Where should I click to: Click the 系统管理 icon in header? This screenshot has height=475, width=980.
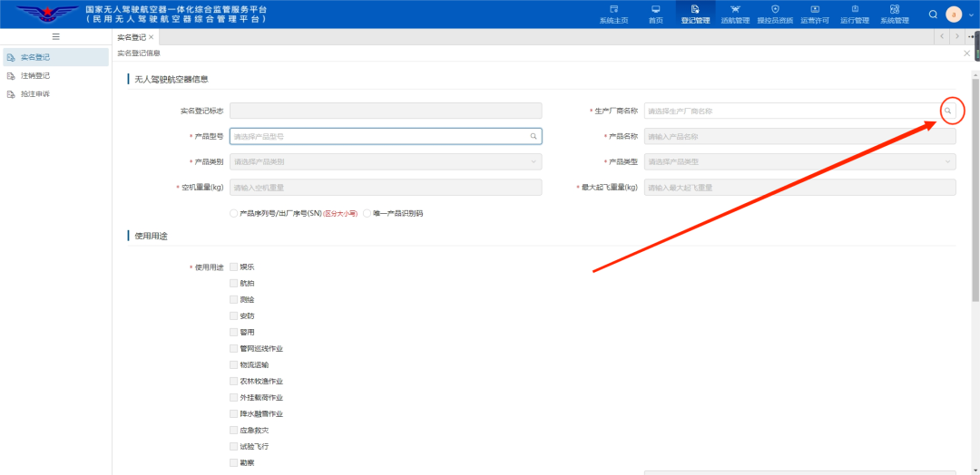[x=894, y=10]
